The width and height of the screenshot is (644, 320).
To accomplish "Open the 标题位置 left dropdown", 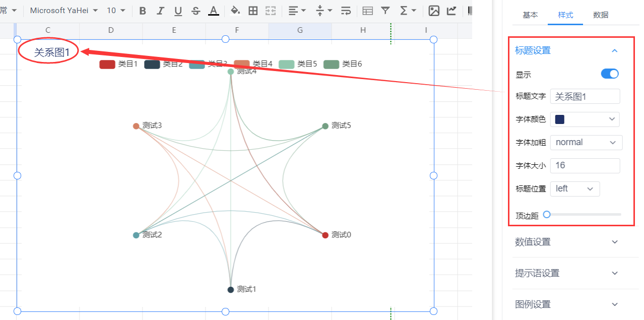I will 575,189.
